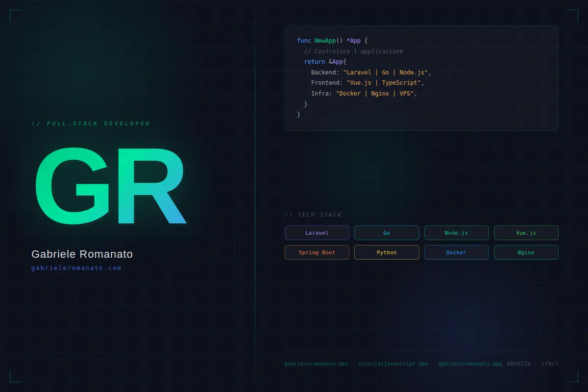
Task: Select the Python badge
Action: pos(387,252)
